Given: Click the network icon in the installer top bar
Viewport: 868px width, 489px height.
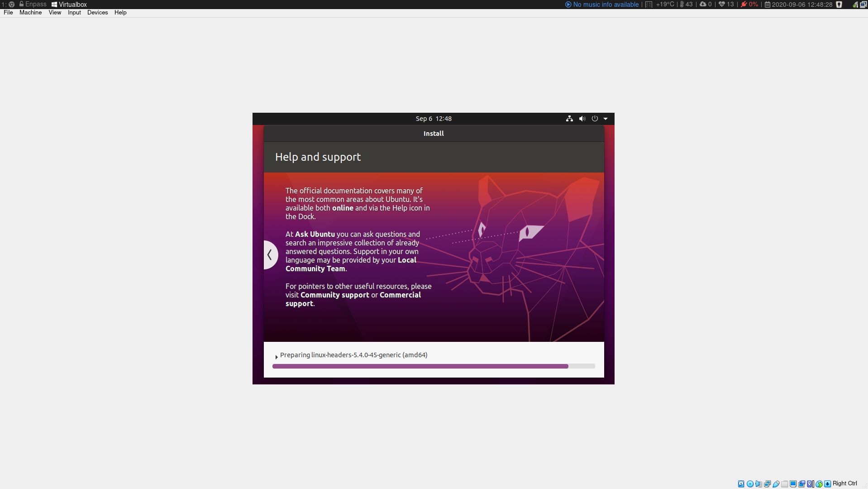Looking at the screenshot, I should coord(569,119).
